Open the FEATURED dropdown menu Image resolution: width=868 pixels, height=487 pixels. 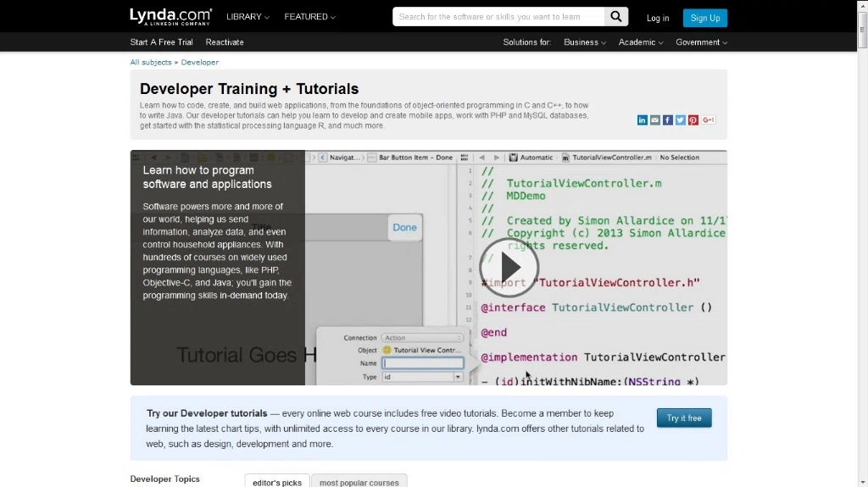pos(309,17)
